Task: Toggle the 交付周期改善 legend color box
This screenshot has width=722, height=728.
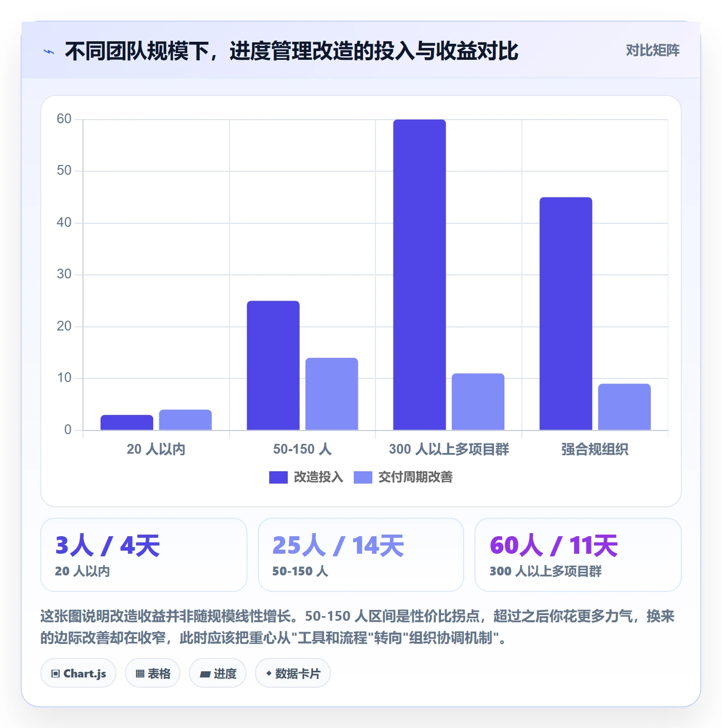Action: click(x=363, y=477)
